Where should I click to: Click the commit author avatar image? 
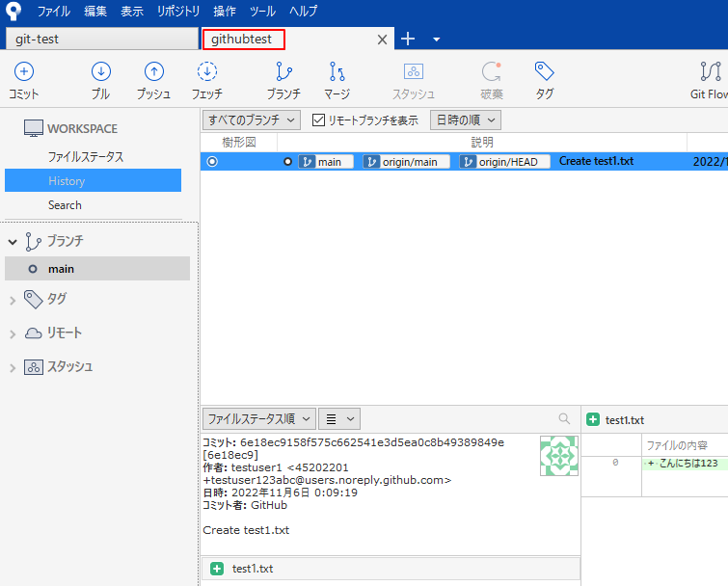(559, 456)
